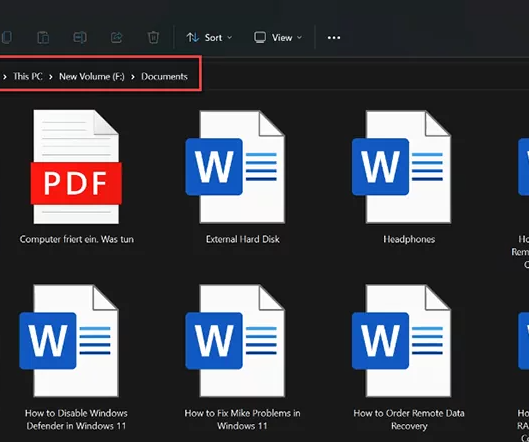Click the Paste icon in toolbar
529x442 pixels.
43,37
